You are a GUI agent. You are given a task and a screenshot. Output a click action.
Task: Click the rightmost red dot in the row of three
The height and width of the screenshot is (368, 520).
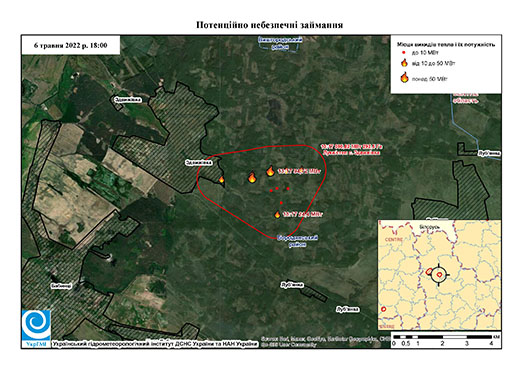[288, 189]
